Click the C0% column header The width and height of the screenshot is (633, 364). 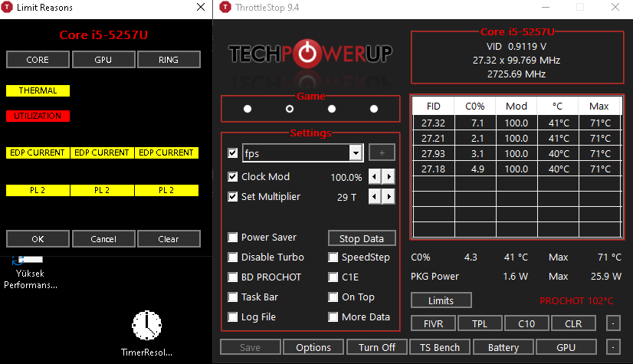475,106
